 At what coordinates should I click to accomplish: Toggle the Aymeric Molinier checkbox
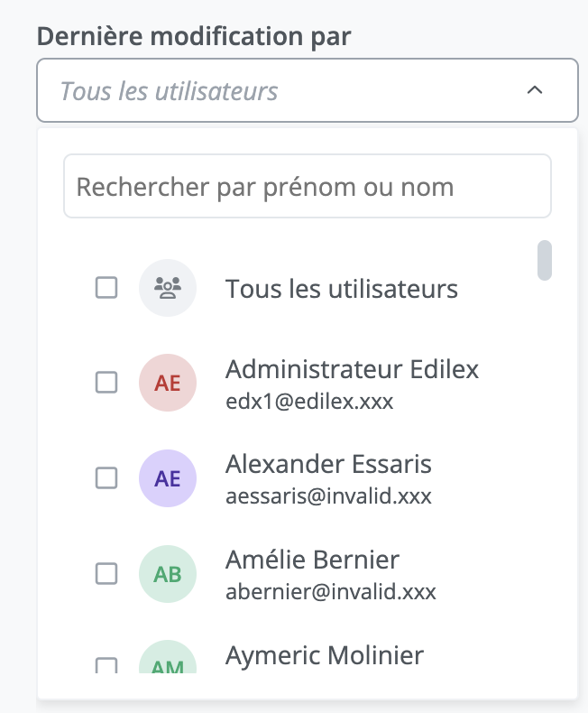[x=106, y=666]
